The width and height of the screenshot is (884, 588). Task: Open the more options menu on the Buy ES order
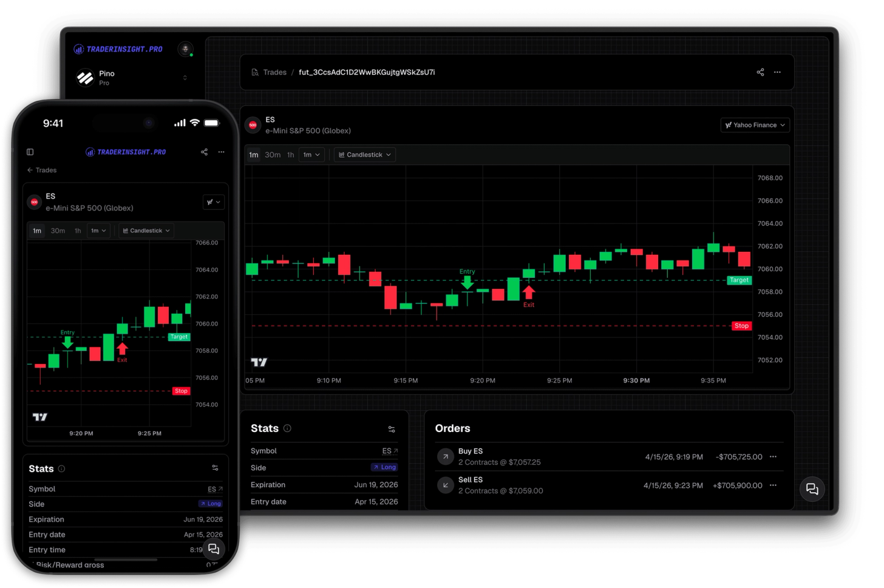point(772,457)
